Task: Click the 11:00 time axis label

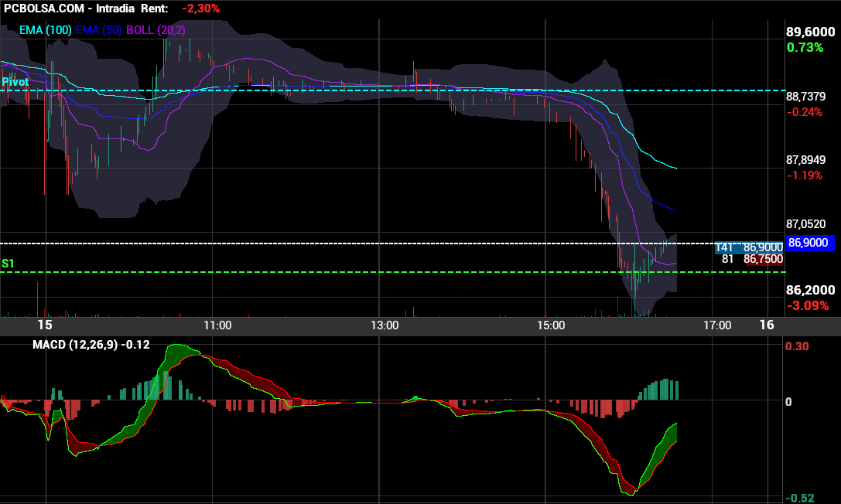Action: coord(217,325)
